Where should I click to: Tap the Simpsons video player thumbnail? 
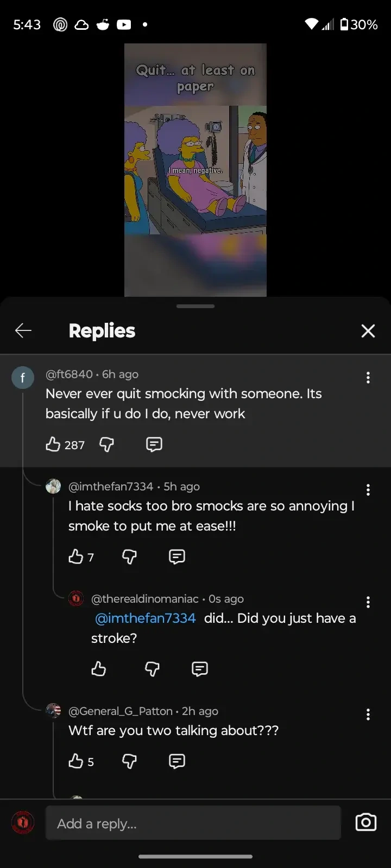pyautogui.click(x=195, y=170)
